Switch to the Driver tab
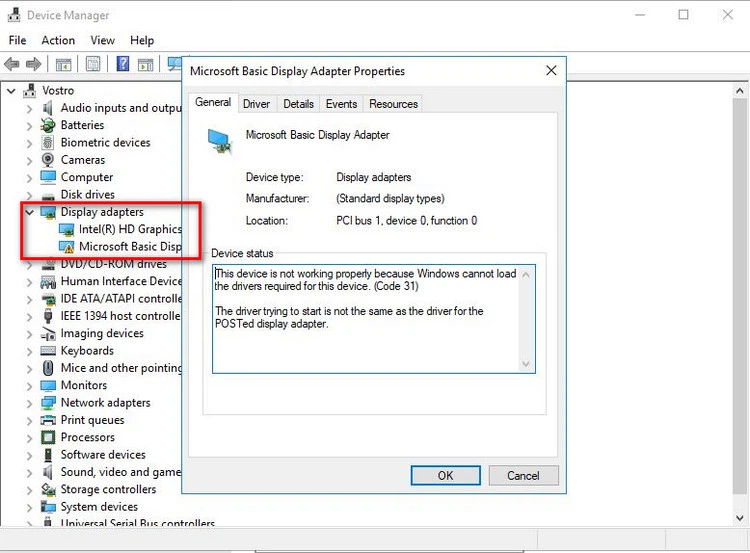Viewport: 750px width, 553px height. (x=256, y=104)
